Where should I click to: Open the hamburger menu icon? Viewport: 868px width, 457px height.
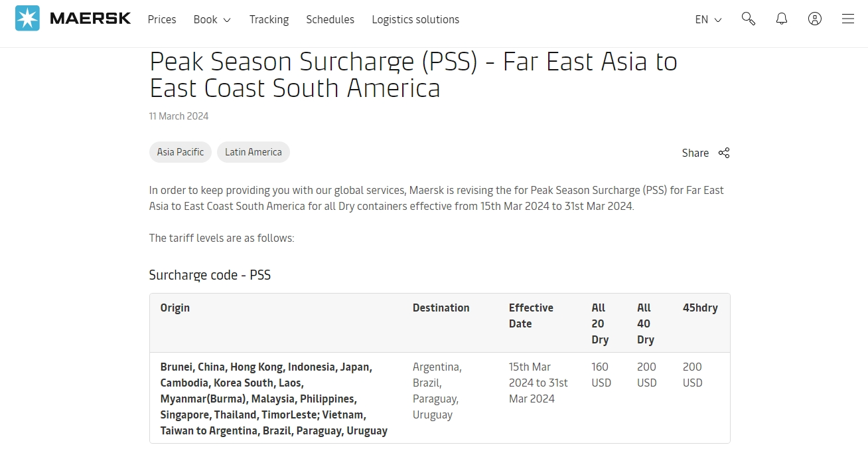(848, 19)
